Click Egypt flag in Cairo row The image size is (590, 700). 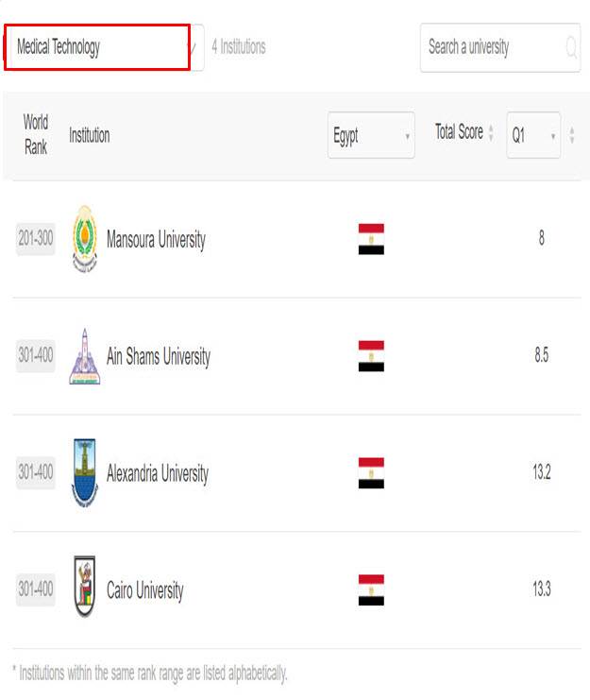click(x=371, y=589)
